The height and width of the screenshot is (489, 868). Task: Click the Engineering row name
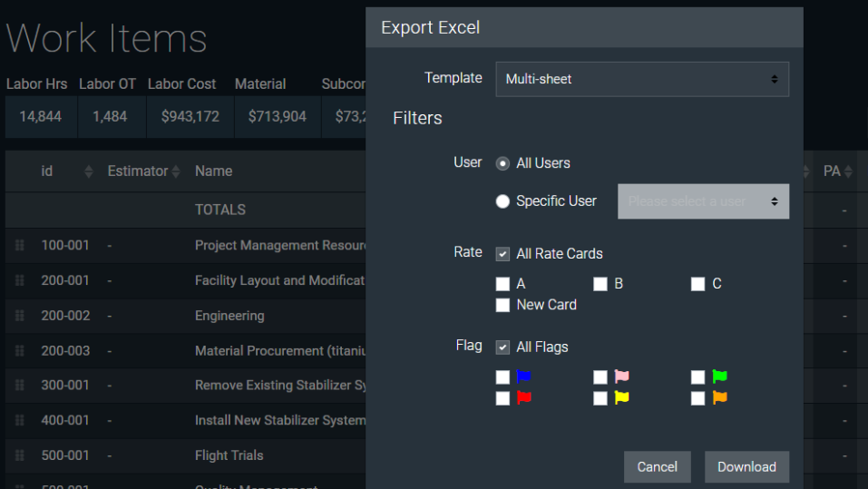click(229, 316)
